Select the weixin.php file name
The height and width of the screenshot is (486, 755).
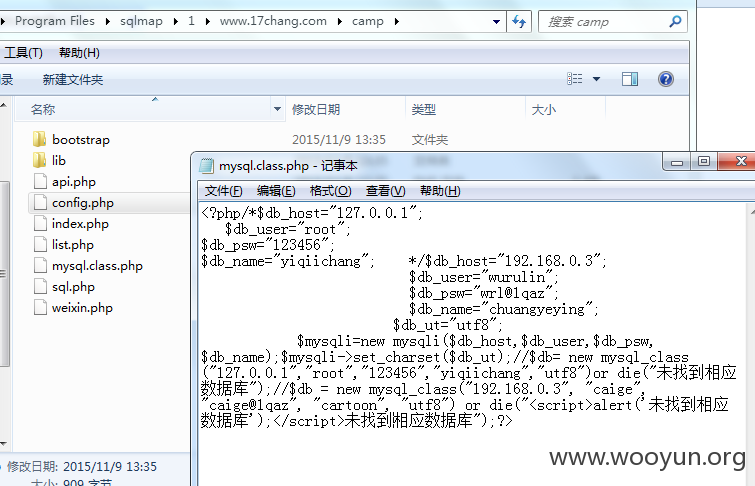point(82,308)
